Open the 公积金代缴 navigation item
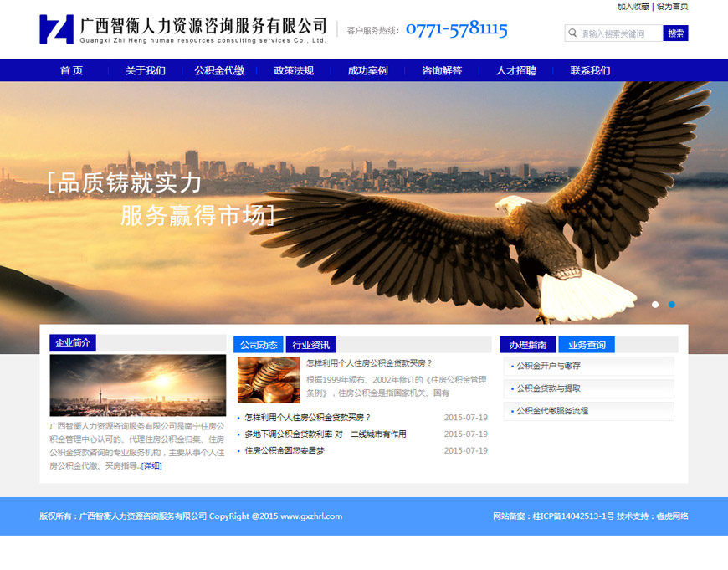This screenshot has height=570, width=728. (x=219, y=71)
